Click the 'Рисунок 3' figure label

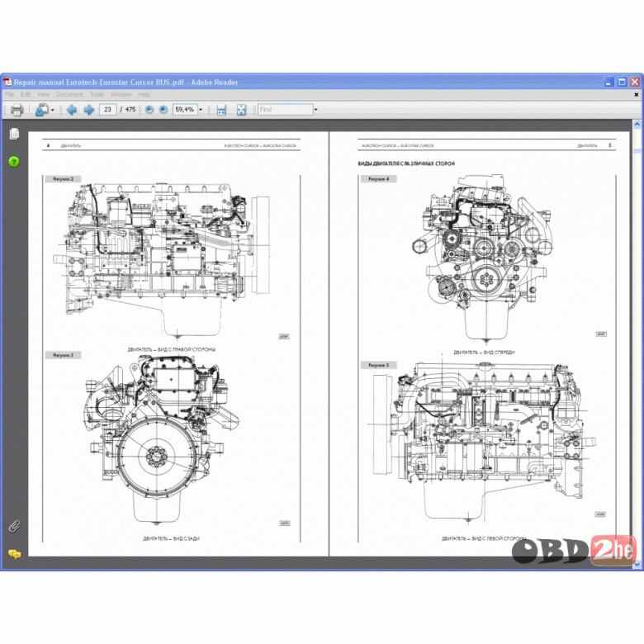click(x=64, y=355)
